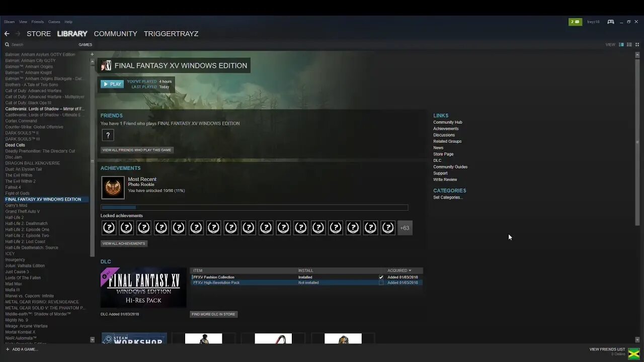The width and height of the screenshot is (644, 362).
Task: Open the Discussions link
Action: point(444,135)
